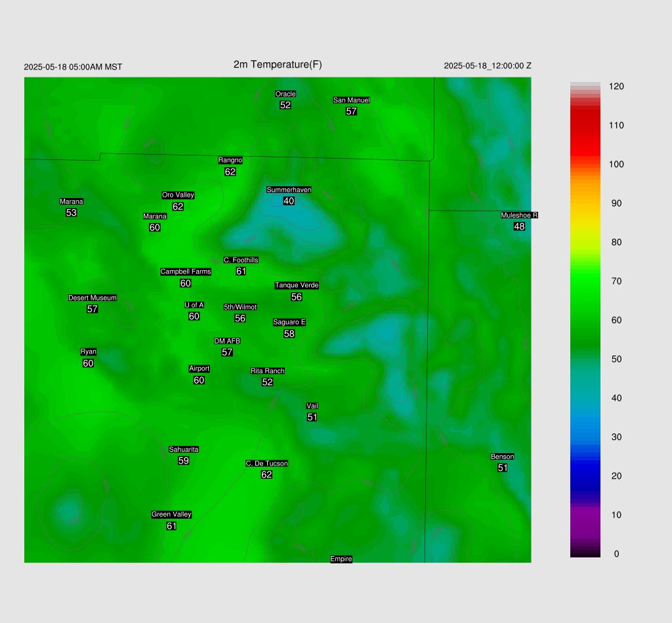Select the 62 reading under Rangno
Viewport: 672px width, 623px height.
230,172
